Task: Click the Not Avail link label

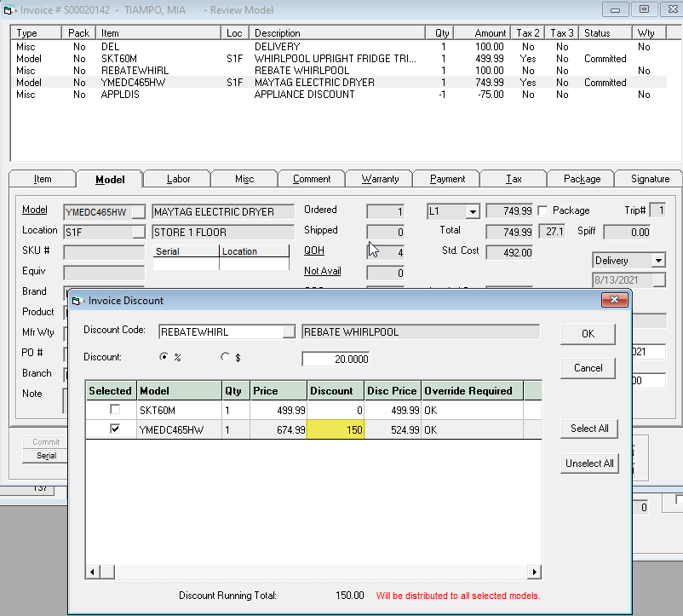Action: 322,271
